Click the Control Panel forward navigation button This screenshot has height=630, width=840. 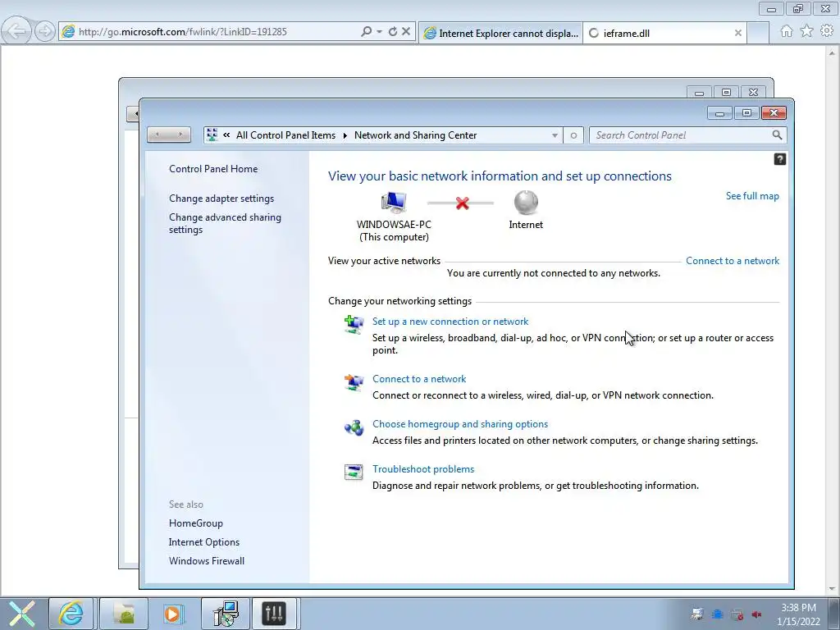[x=180, y=135]
